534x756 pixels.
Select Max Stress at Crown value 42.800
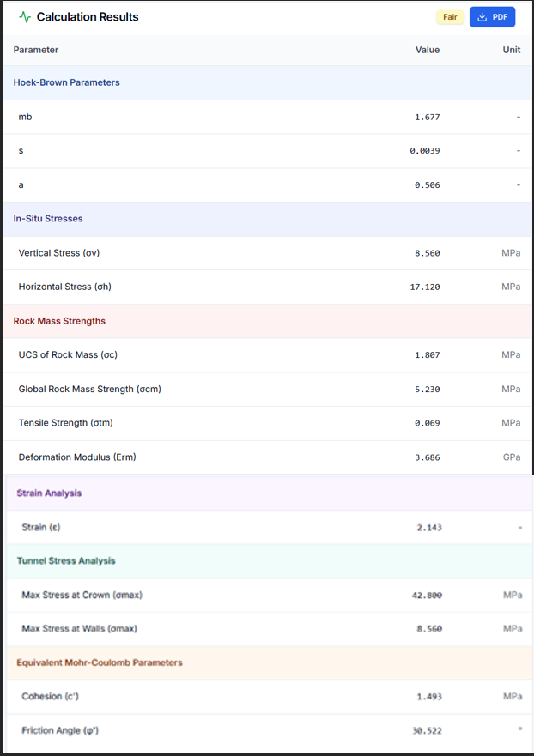(427, 595)
